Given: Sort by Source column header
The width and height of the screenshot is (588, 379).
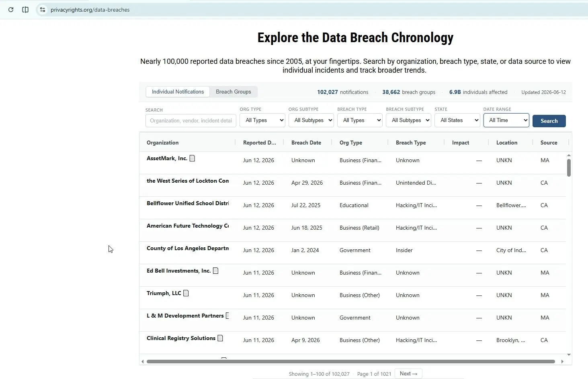Looking at the screenshot, I should (549, 143).
